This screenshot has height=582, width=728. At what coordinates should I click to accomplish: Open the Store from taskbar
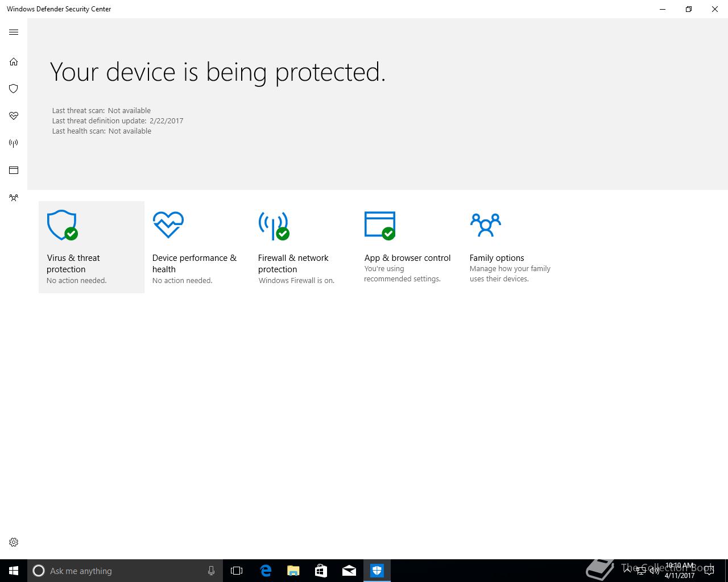321,571
